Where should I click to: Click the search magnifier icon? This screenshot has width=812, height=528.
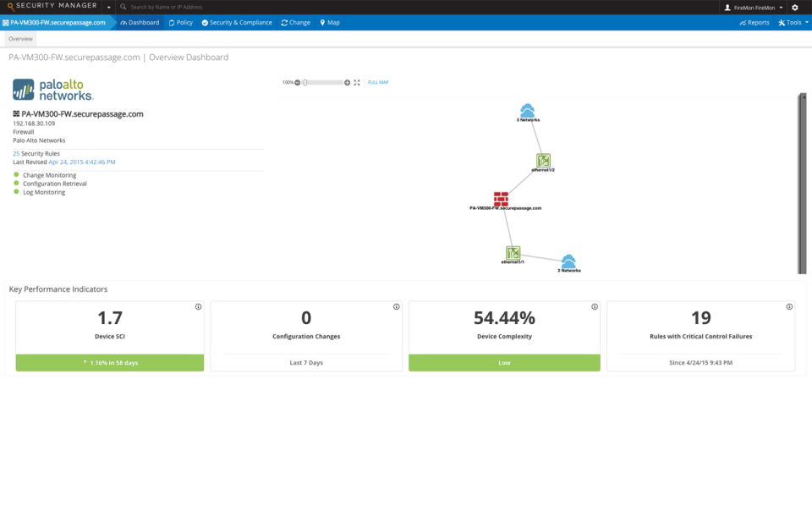pyautogui.click(x=123, y=7)
